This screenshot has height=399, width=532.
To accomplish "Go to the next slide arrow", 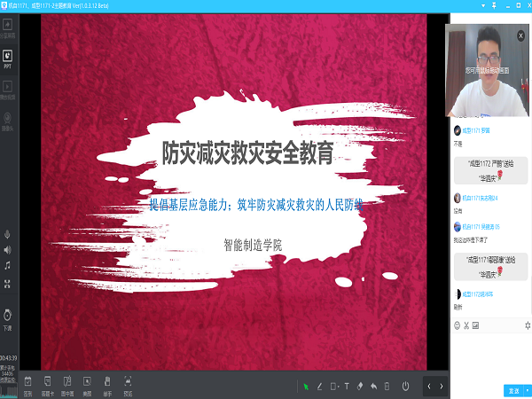I will tap(442, 387).
